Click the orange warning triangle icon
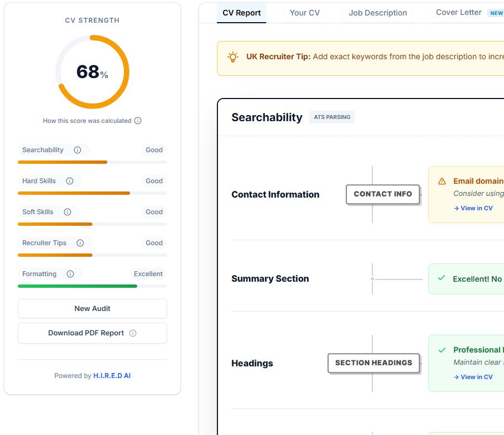The height and width of the screenshot is (435, 504). [442, 181]
